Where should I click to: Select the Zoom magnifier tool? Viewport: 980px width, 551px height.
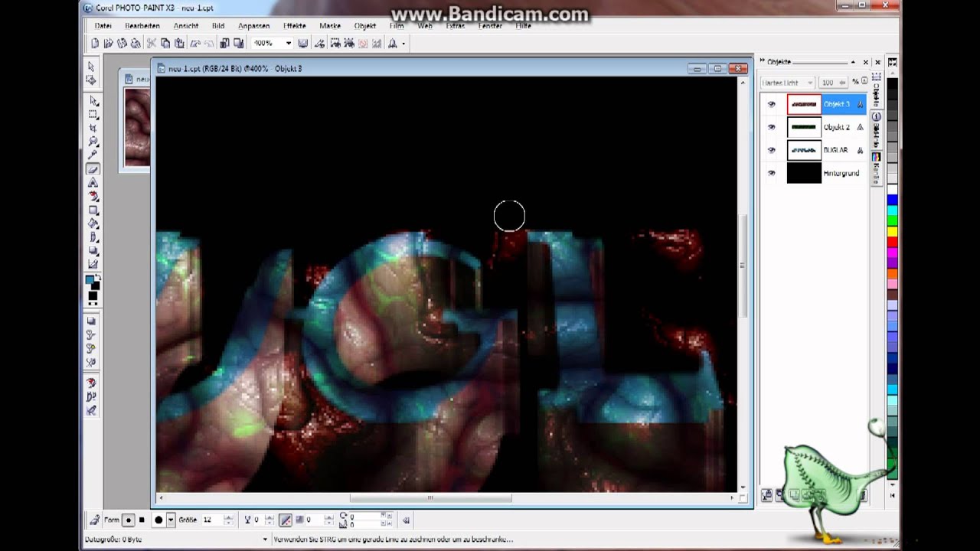tap(93, 142)
